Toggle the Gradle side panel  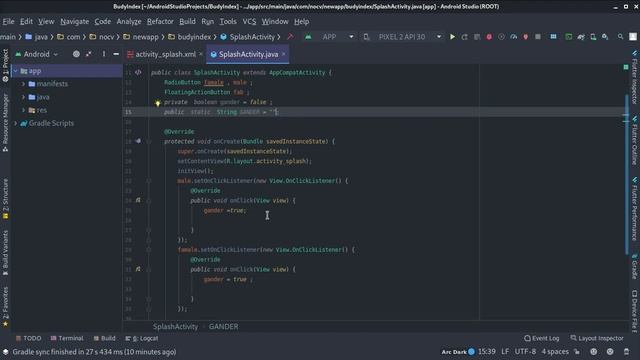[x=634, y=266]
